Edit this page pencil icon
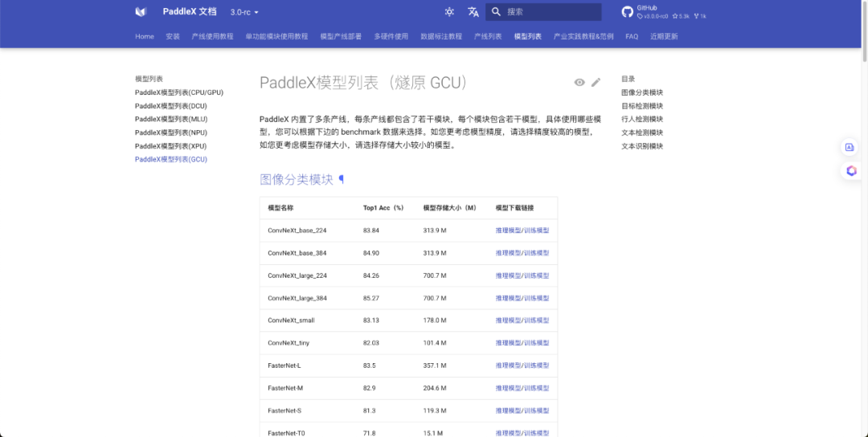 (x=596, y=83)
